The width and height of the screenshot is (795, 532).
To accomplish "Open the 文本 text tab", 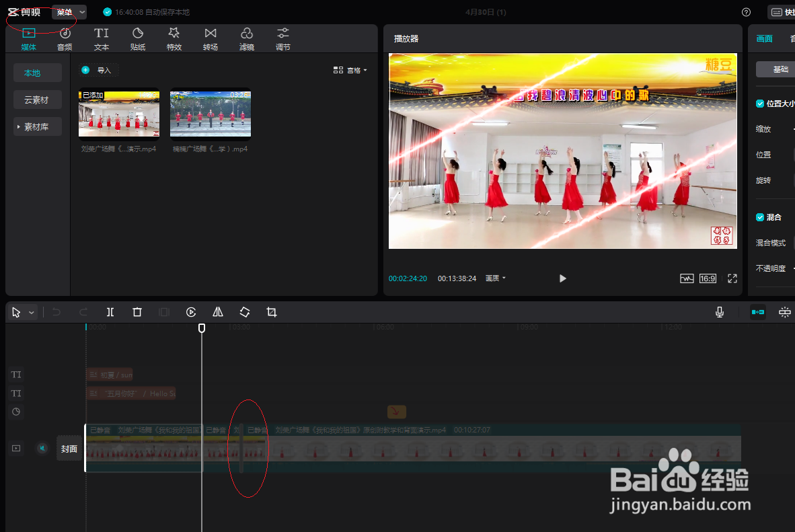I will 102,39.
